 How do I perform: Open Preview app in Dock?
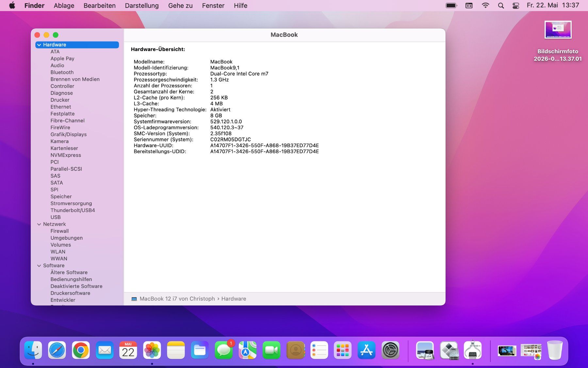(x=425, y=350)
